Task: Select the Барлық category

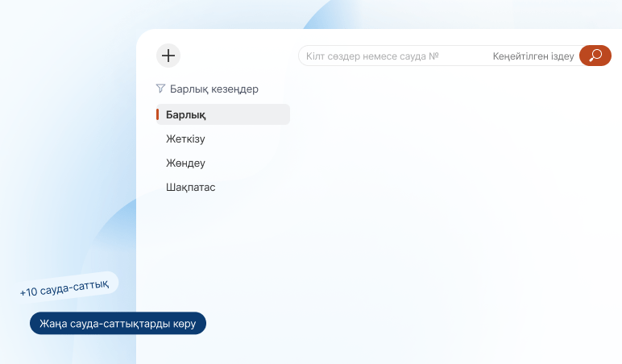Action: pyautogui.click(x=223, y=114)
